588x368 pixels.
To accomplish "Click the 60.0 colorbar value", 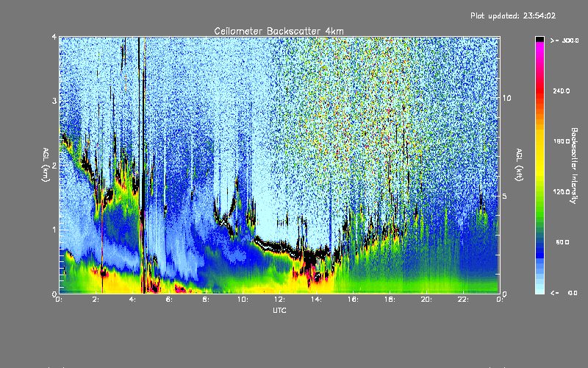I will pos(562,242).
